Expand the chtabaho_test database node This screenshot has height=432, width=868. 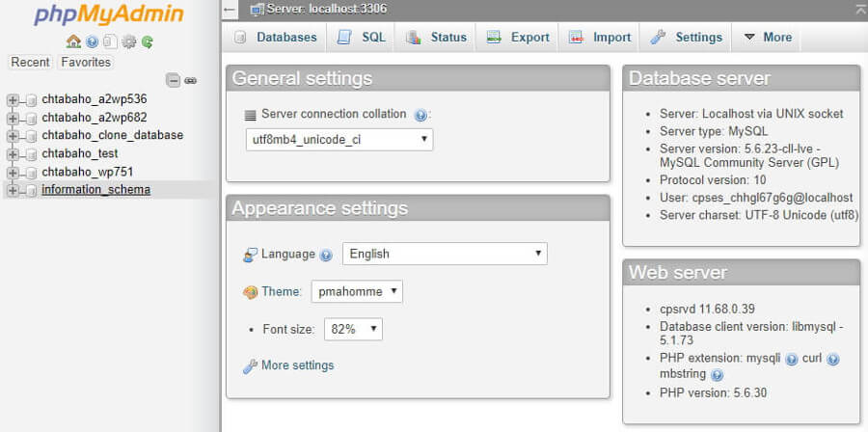click(x=13, y=154)
